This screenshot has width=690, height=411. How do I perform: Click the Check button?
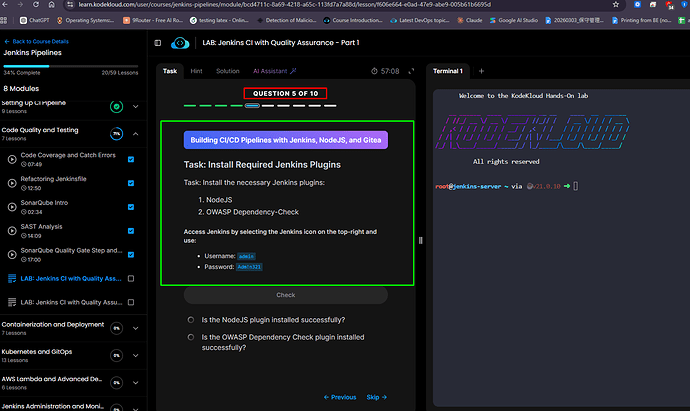pos(286,295)
